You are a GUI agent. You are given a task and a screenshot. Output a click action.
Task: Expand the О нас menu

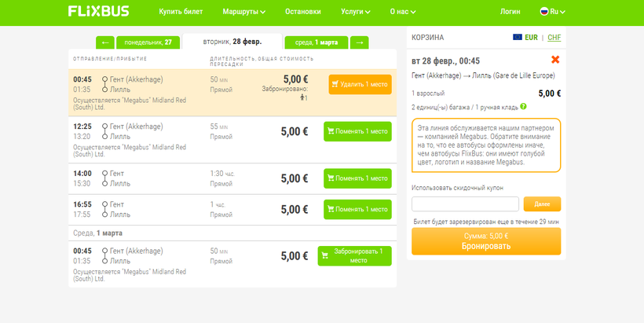(404, 12)
